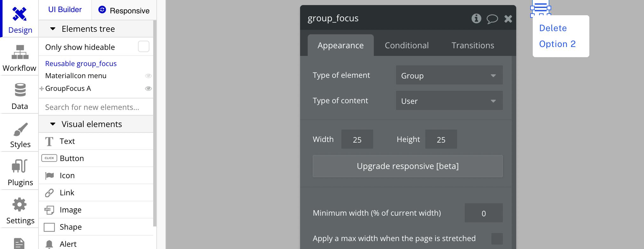The height and width of the screenshot is (249, 644).
Task: Open the Plugins icon
Action: (x=20, y=166)
